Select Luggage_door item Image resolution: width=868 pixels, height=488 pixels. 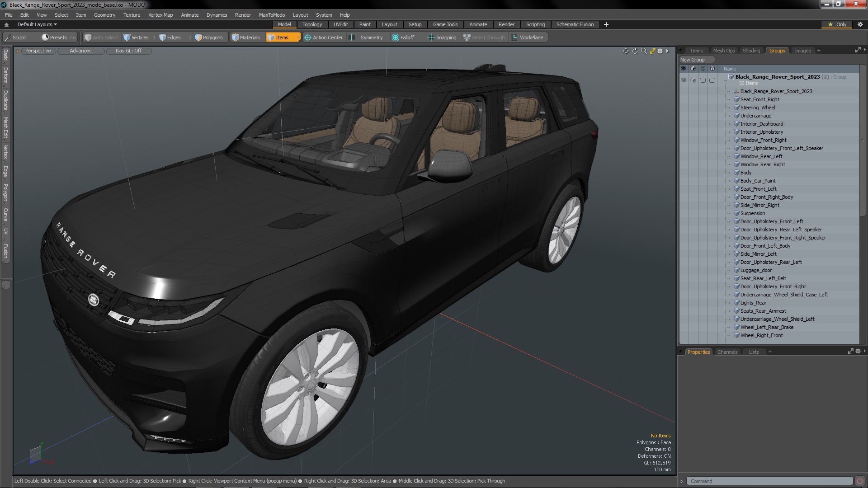click(x=756, y=270)
